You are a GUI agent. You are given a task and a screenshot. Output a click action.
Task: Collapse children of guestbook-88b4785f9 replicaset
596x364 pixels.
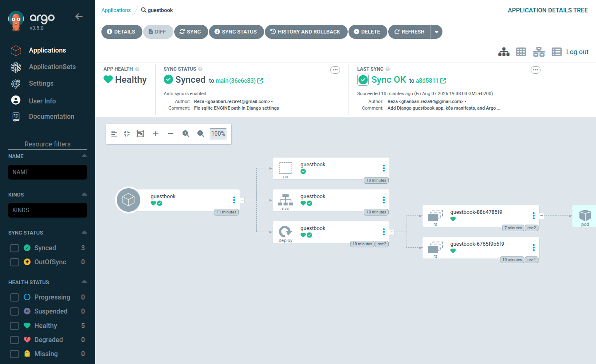pos(542,216)
